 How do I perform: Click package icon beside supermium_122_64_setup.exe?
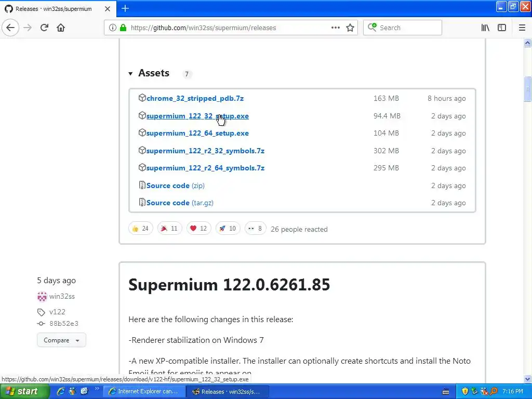pyautogui.click(x=142, y=133)
